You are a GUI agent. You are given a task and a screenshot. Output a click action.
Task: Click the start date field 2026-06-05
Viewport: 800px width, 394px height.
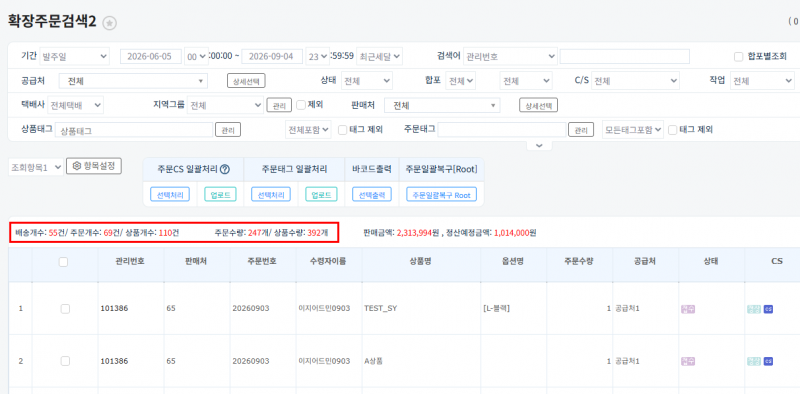point(151,57)
